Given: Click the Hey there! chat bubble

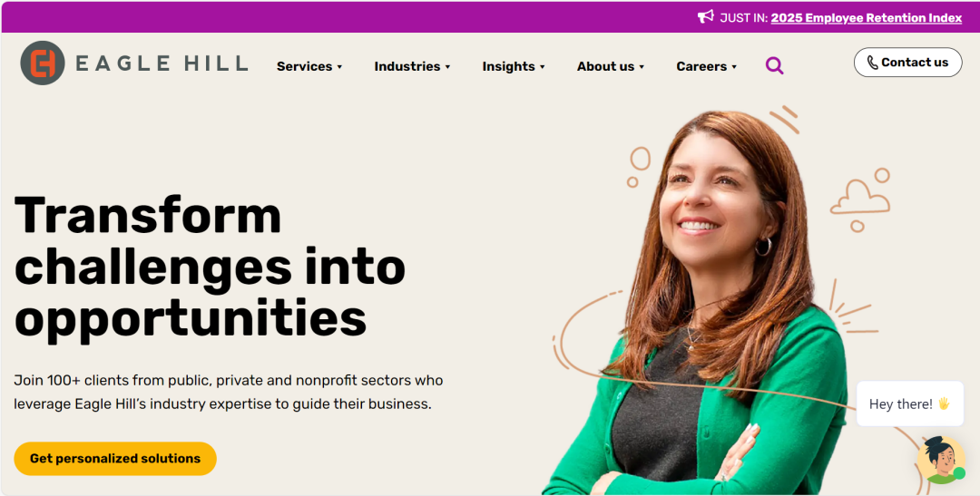Looking at the screenshot, I should pos(910,404).
